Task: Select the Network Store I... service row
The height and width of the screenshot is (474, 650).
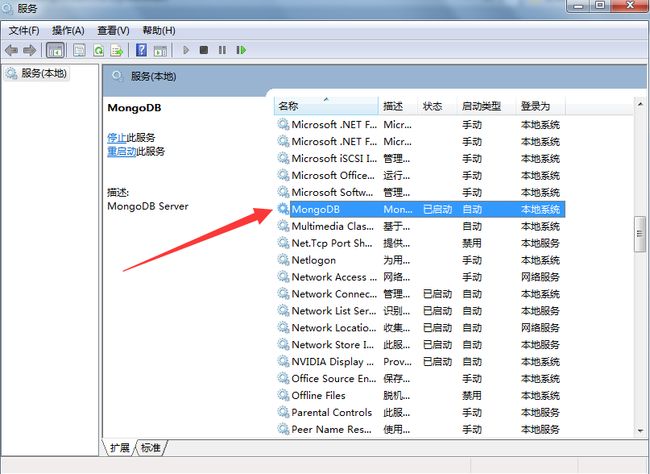Action: click(419, 345)
